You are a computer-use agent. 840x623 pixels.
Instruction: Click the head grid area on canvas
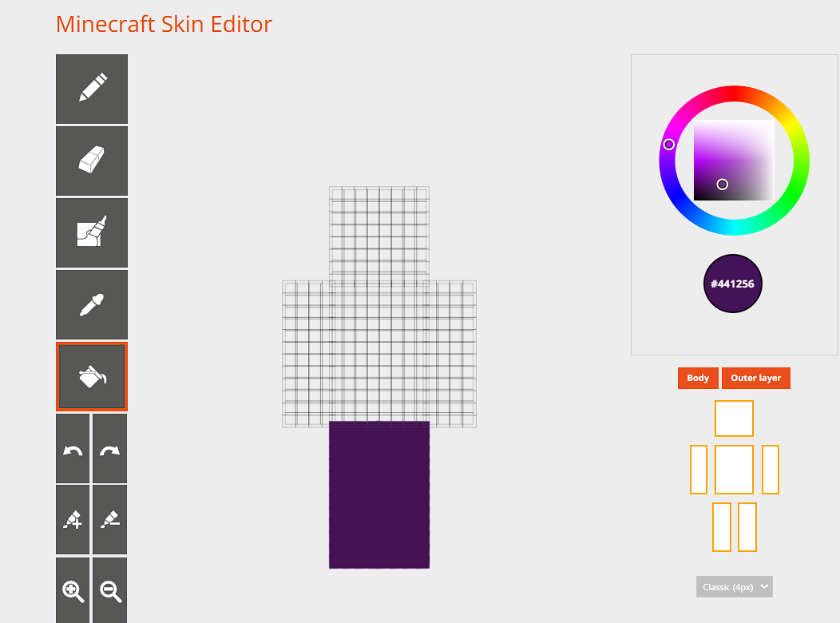tap(379, 233)
